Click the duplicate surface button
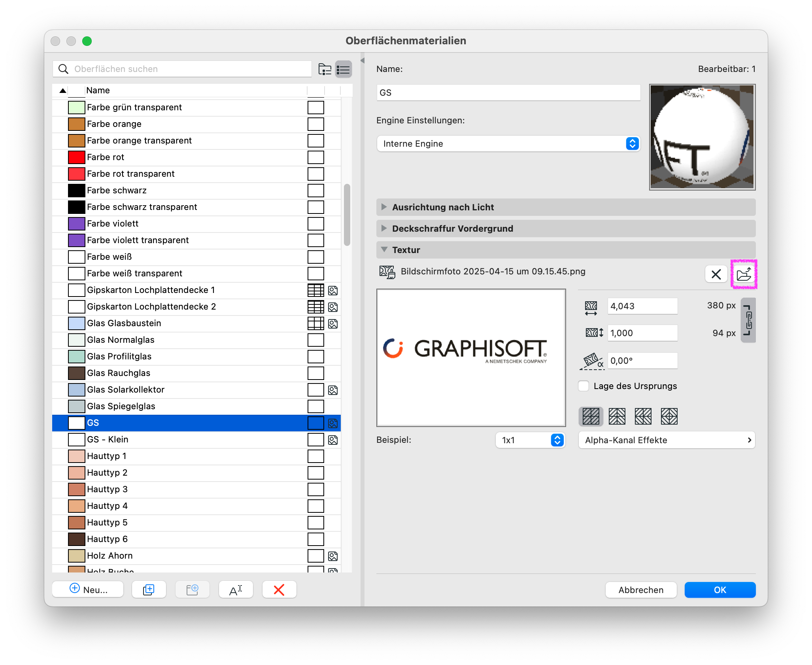This screenshot has height=665, width=812. [149, 589]
